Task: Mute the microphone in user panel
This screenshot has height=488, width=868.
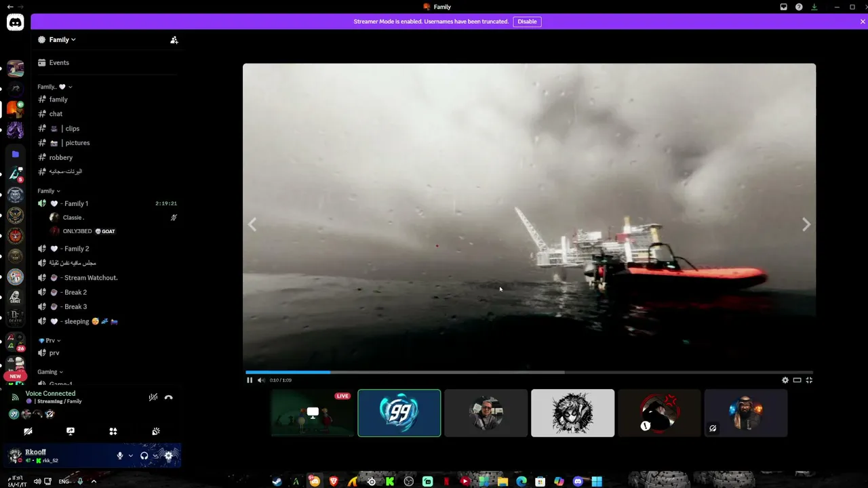Action: (x=120, y=455)
